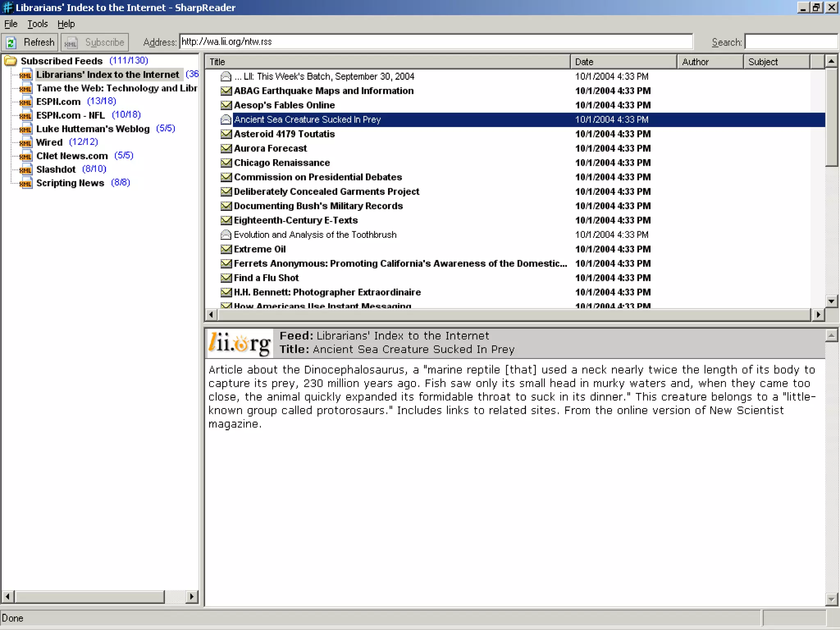840x630 pixels.
Task: Click the article list scroll down arrow
Action: (831, 301)
